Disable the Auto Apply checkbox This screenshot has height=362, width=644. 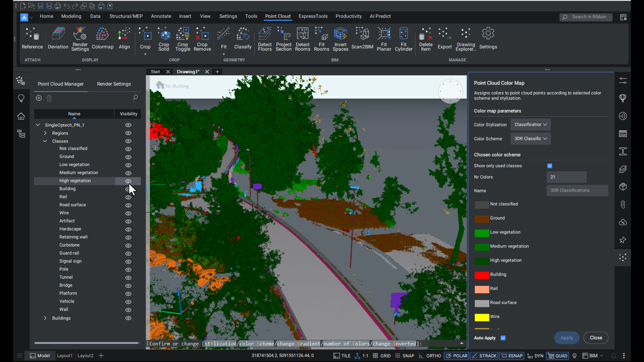click(x=503, y=338)
